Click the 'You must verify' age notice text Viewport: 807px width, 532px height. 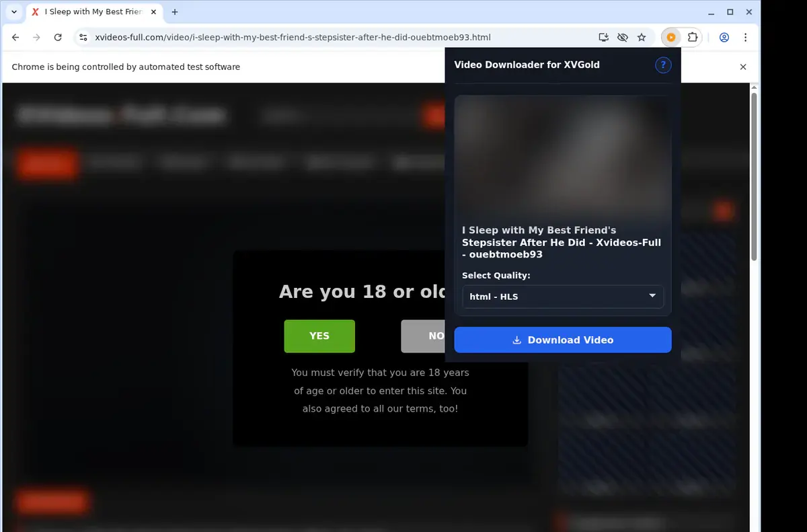point(380,391)
